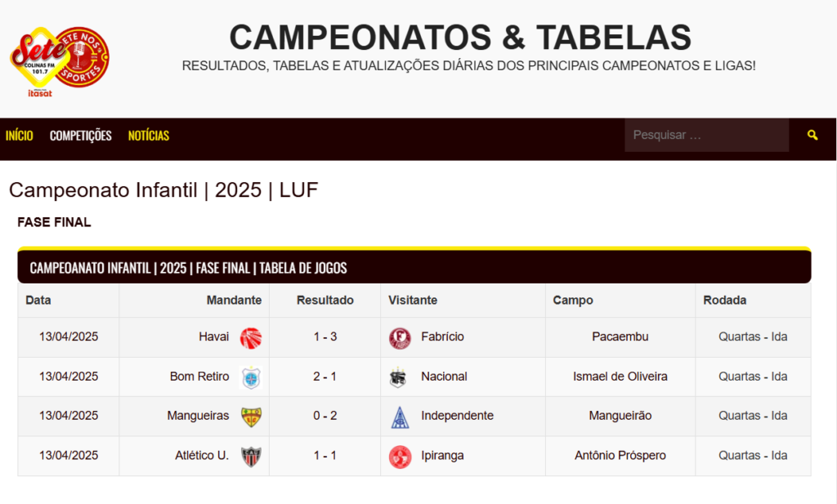The height and width of the screenshot is (504, 837).
Task: Open the COMPETIÇÕES menu item
Action: pos(81,136)
